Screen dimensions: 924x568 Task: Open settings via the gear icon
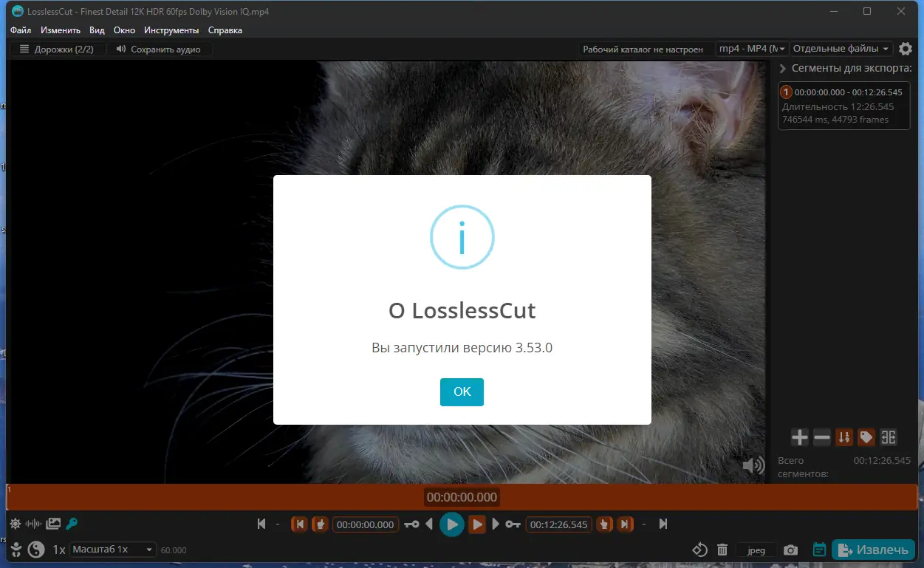(906, 49)
